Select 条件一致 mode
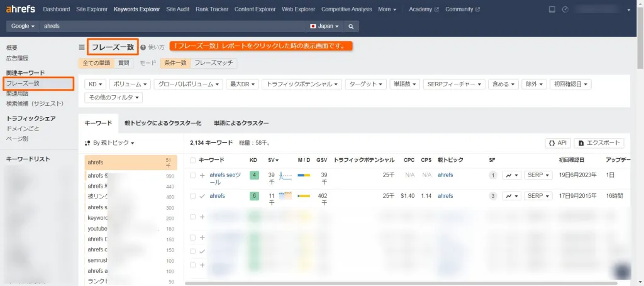This screenshot has width=644, height=286. click(x=175, y=63)
